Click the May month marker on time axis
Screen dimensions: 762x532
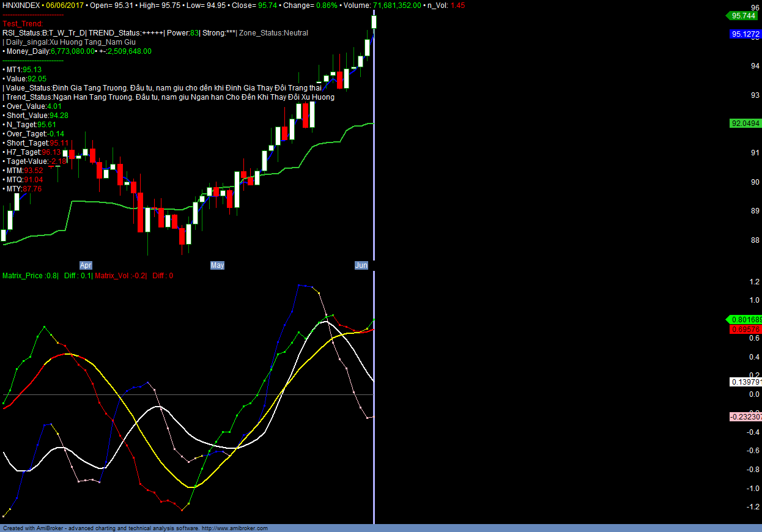pyautogui.click(x=217, y=265)
